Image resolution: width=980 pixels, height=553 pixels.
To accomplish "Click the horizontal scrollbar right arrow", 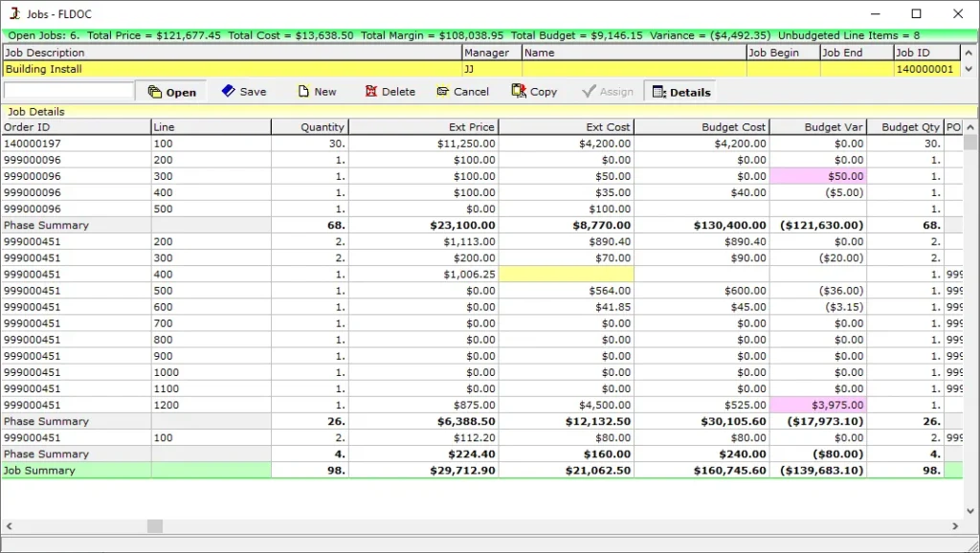I will click(956, 526).
